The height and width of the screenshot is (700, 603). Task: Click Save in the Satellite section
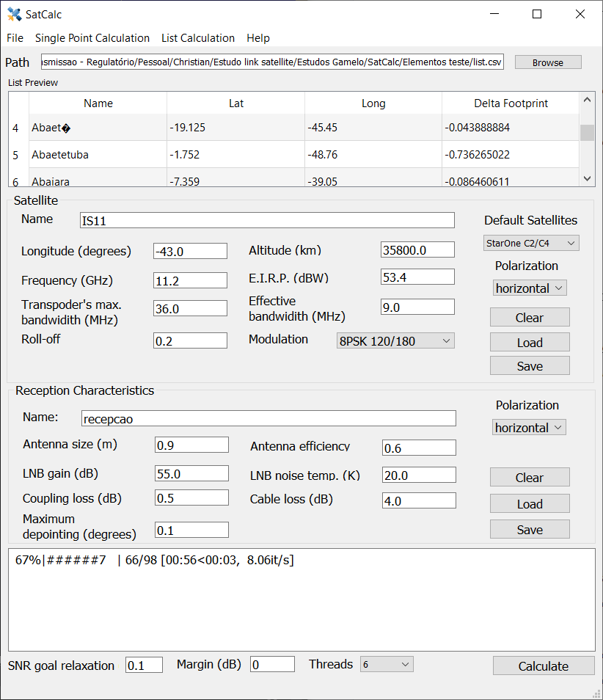point(530,365)
